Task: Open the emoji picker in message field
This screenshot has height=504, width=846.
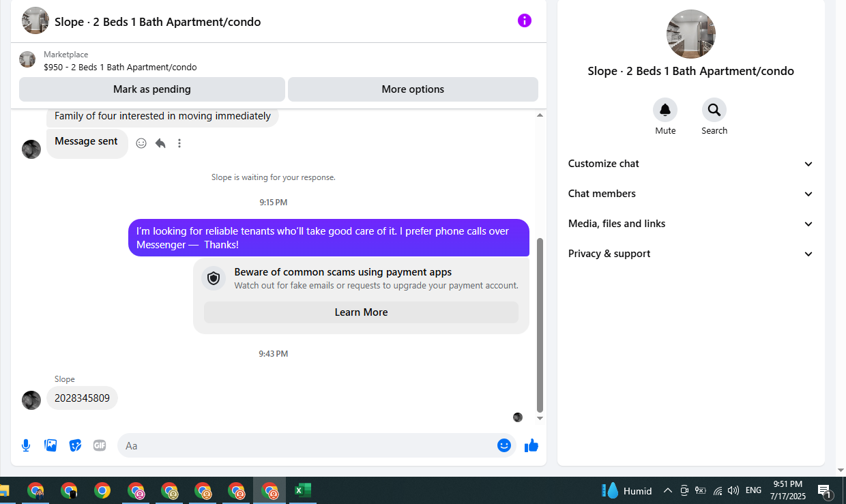Action: pos(504,445)
